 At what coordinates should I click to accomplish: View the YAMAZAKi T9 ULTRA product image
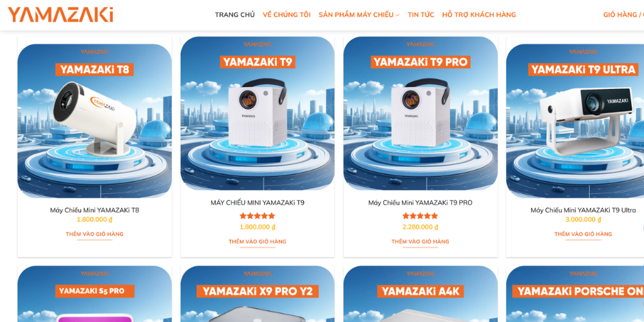tap(575, 121)
